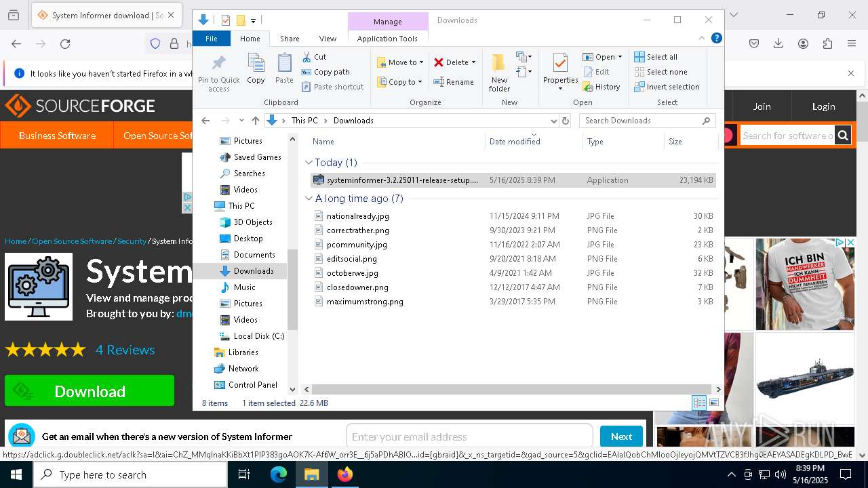
Task: Select the Cut command
Action: [314, 57]
